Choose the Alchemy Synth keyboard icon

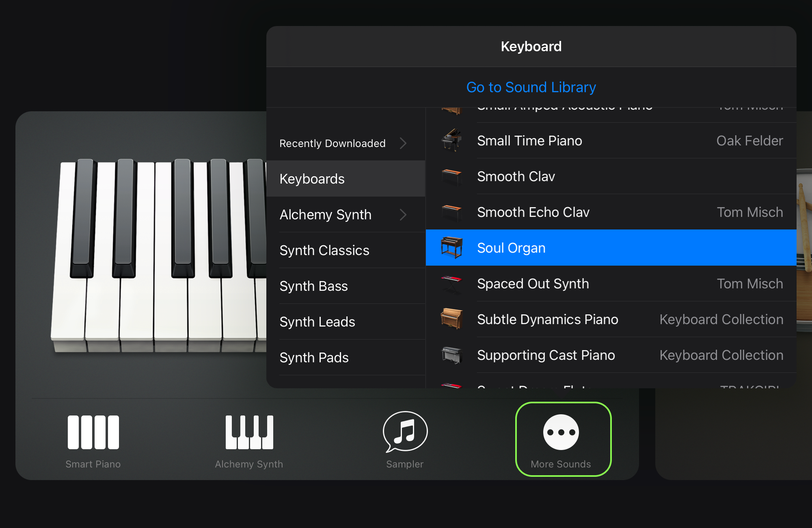pyautogui.click(x=249, y=432)
